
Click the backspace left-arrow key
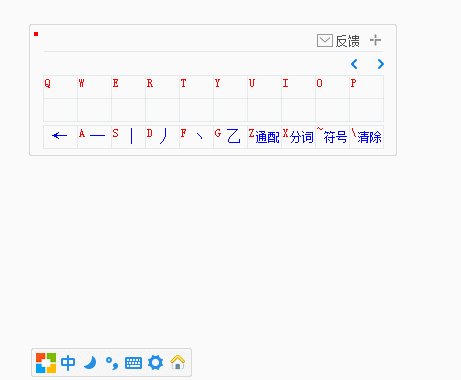[60, 137]
